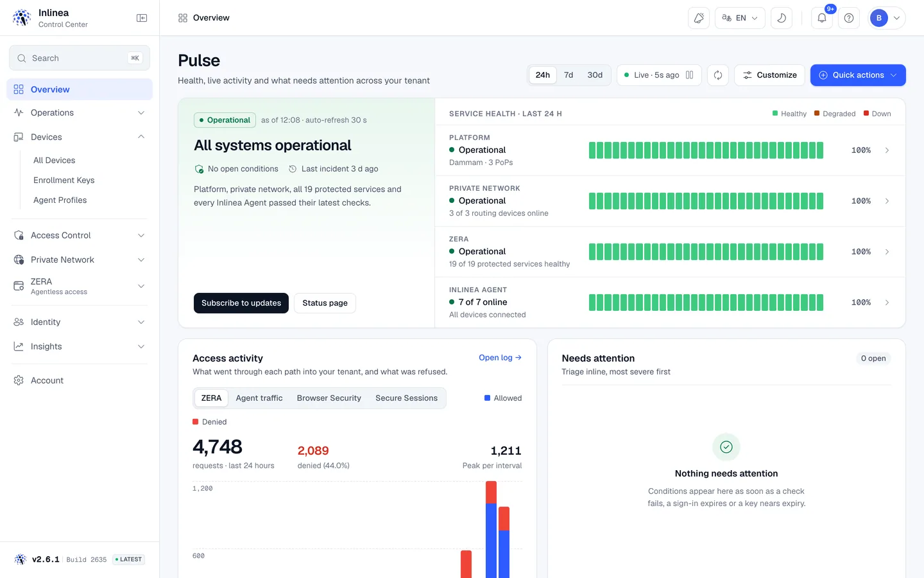Click the ZERA Agentless access sidebar icon
Viewport: 924px width, 578px height.
coord(19,286)
